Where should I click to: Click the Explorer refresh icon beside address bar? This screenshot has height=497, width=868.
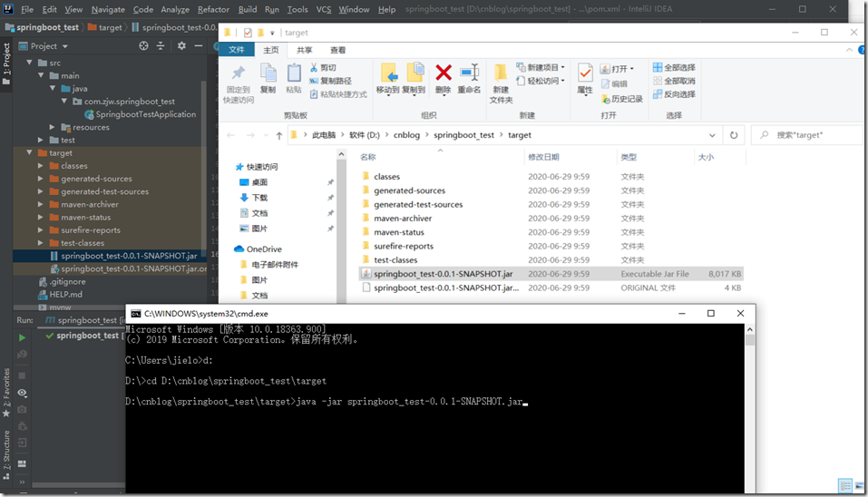pos(734,135)
